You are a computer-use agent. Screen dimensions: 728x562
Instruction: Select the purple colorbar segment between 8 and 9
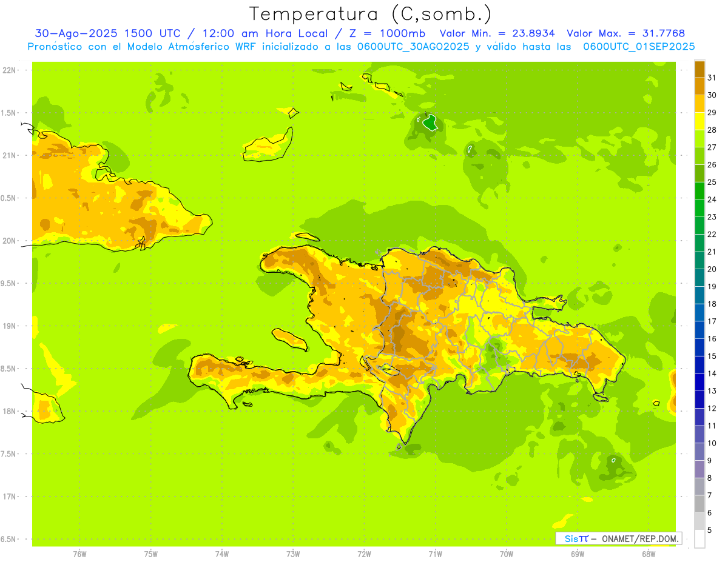699,469
